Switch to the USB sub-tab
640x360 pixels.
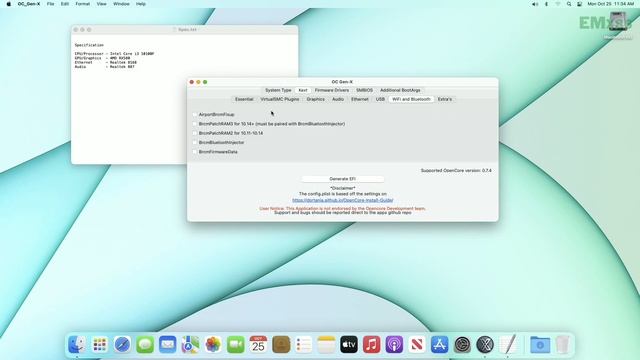coord(380,99)
